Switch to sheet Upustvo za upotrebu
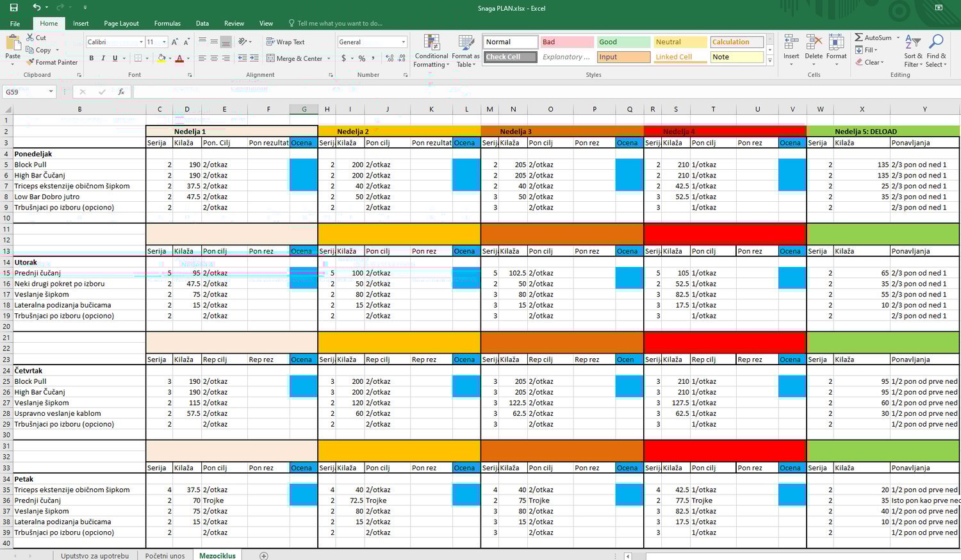This screenshot has height=560, width=961. click(x=95, y=556)
